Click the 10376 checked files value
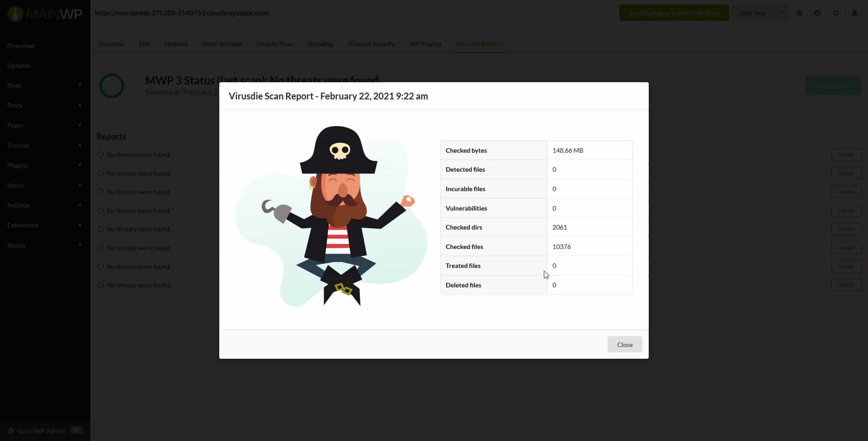Image resolution: width=868 pixels, height=441 pixels. (x=561, y=247)
